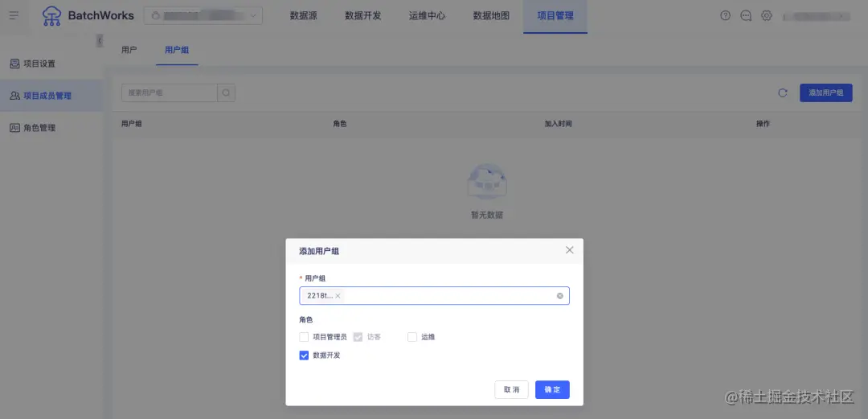Click the BatchWorks title text
The image size is (868, 419).
click(100, 15)
